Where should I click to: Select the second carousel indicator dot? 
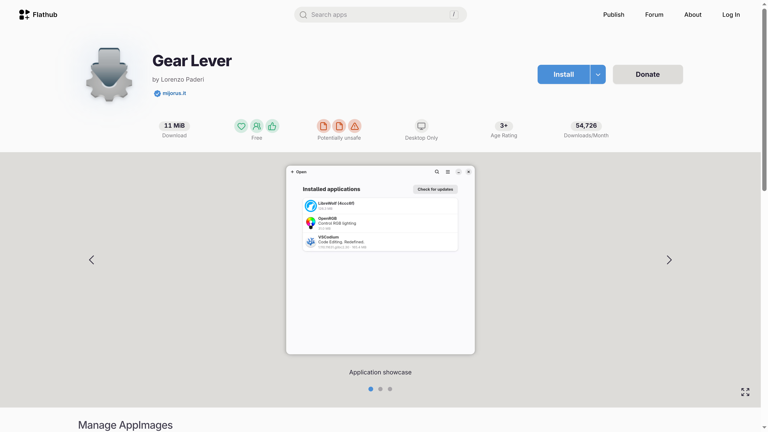click(x=380, y=389)
